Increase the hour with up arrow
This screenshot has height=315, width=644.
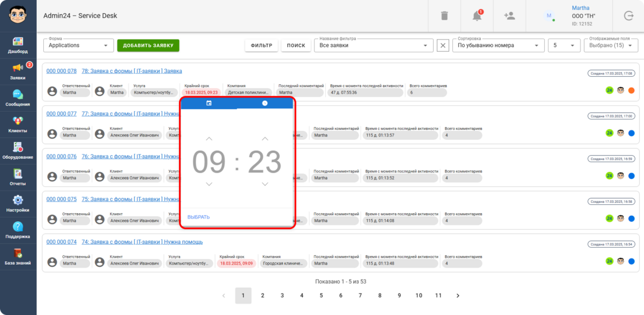[x=209, y=139]
